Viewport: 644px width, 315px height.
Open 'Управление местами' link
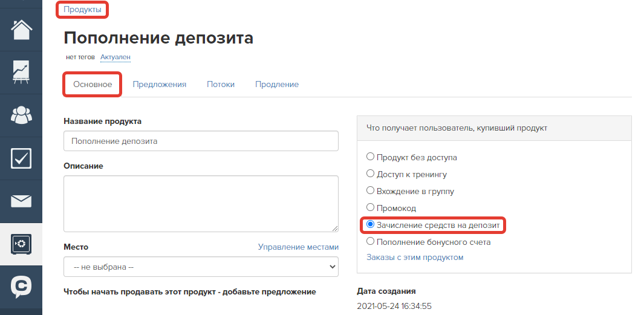[x=298, y=247]
